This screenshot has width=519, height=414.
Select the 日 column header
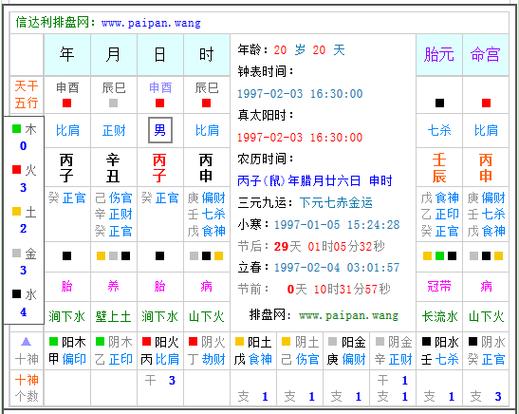pos(160,55)
